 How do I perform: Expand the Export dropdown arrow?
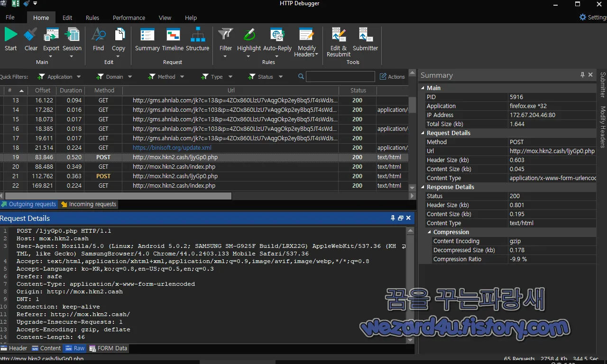[x=51, y=56]
